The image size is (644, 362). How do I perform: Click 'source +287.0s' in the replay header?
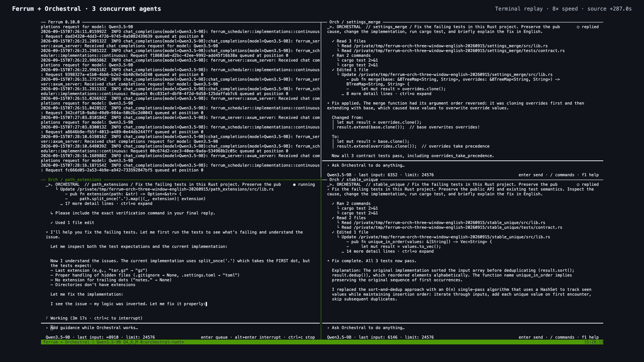pos(610,9)
